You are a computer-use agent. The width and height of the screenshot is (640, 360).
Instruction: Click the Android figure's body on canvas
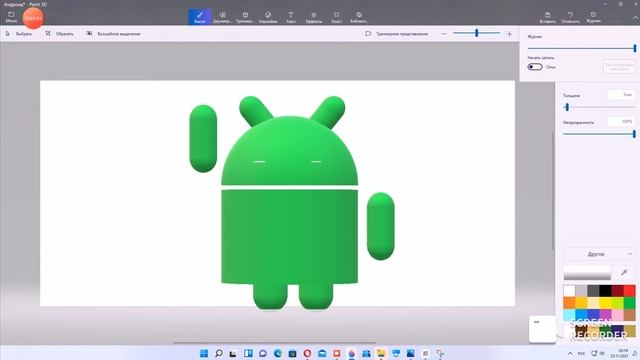(x=289, y=236)
